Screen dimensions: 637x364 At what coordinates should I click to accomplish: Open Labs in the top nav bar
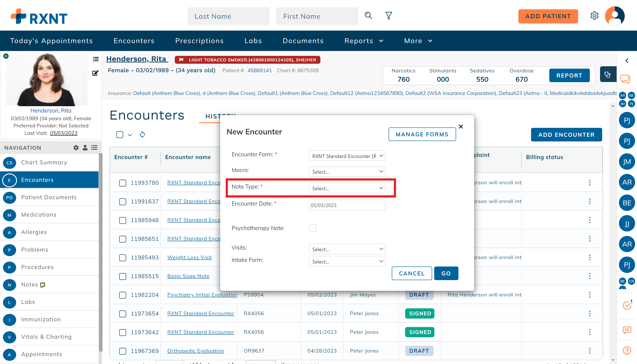point(253,41)
